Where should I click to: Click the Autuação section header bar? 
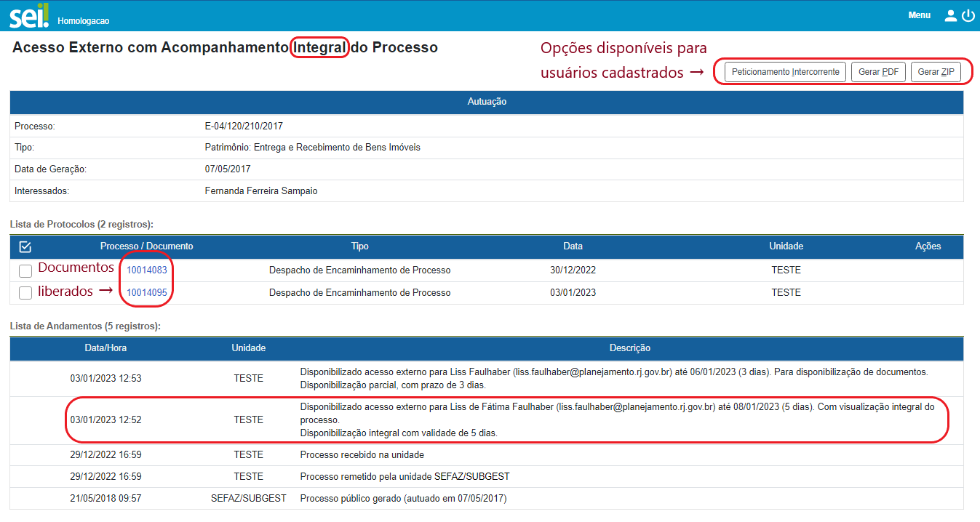click(x=487, y=102)
